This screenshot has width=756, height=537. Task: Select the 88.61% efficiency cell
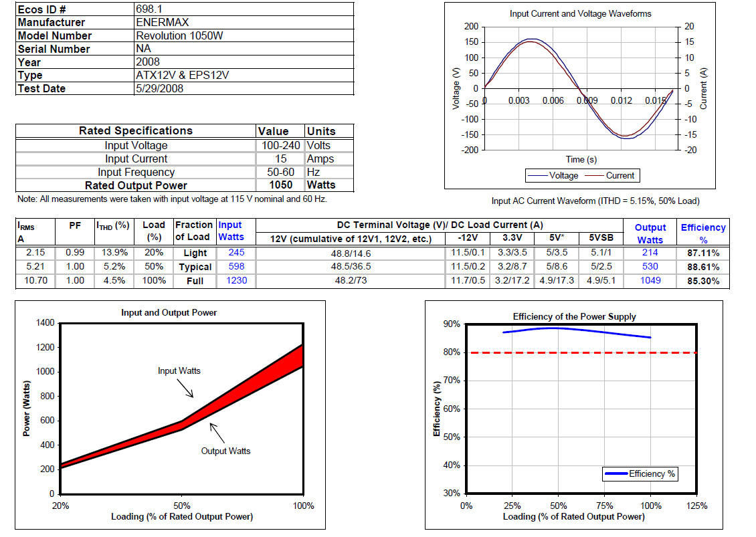coord(702,267)
